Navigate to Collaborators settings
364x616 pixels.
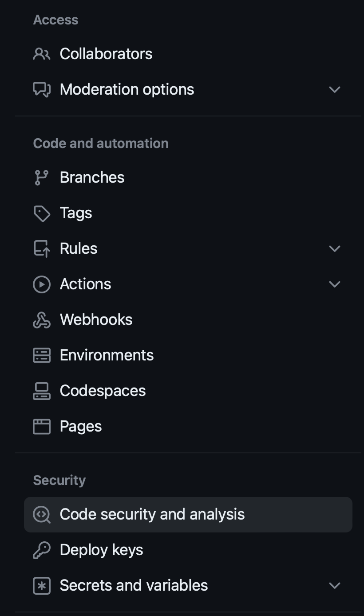click(106, 54)
